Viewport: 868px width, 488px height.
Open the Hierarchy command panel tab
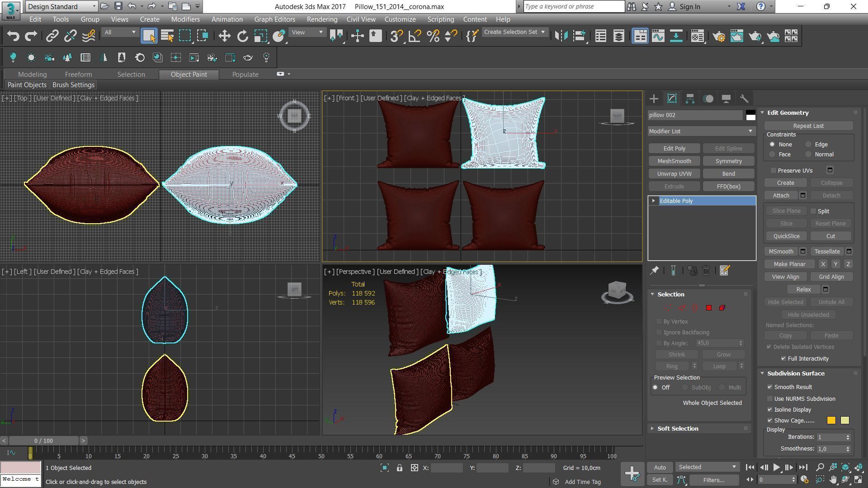690,99
